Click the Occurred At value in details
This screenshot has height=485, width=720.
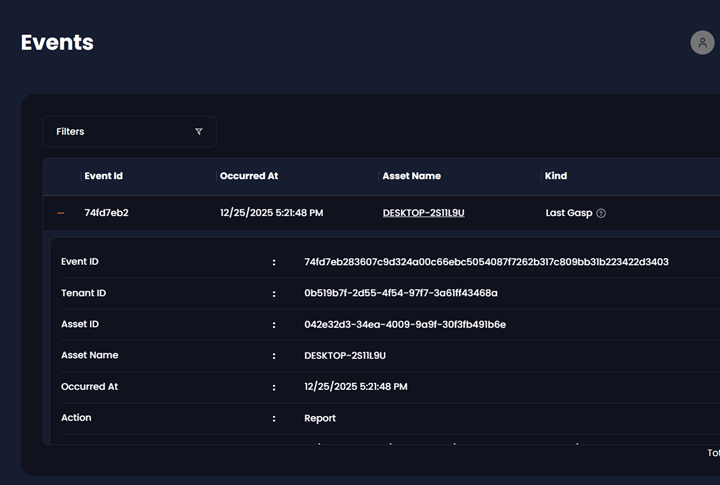click(x=355, y=387)
